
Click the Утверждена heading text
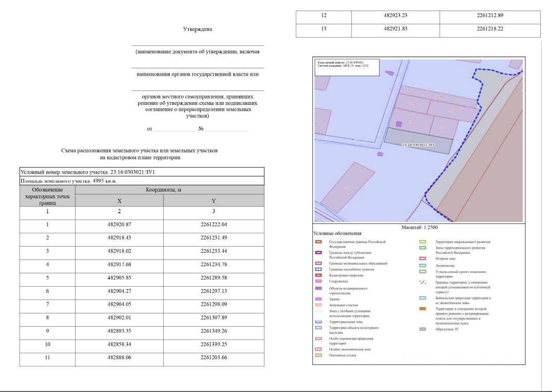point(198,29)
